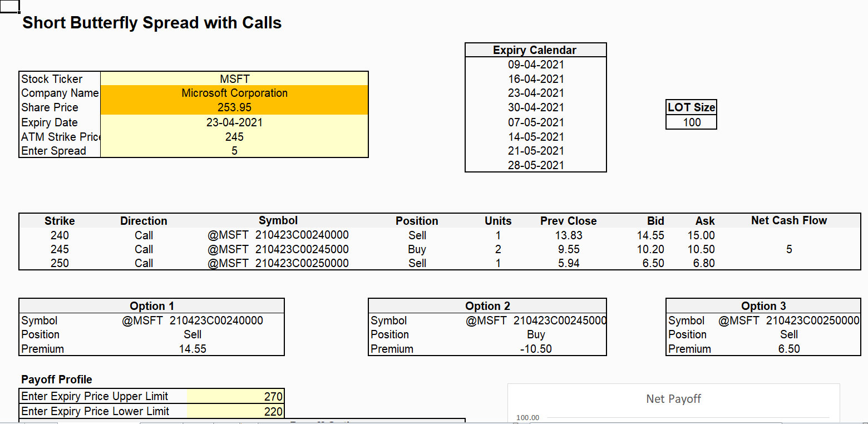Click the Option 3 header cell
This screenshot has height=424, width=868.
tap(763, 306)
